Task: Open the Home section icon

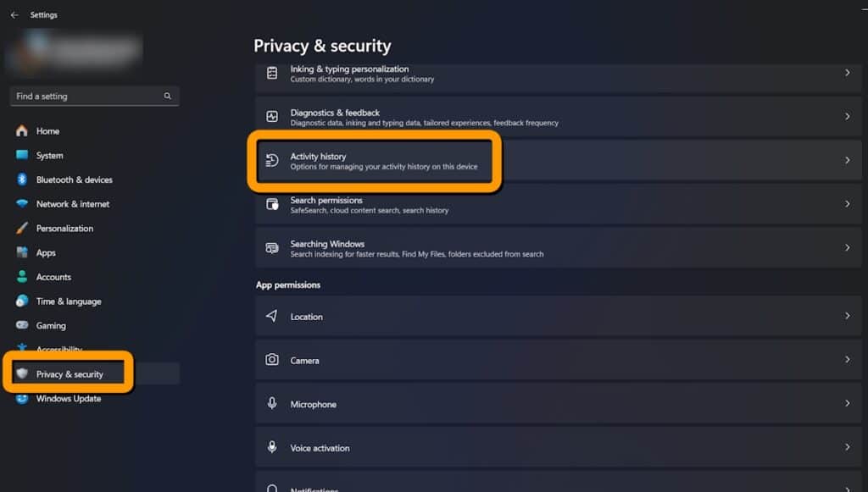Action: 22,131
